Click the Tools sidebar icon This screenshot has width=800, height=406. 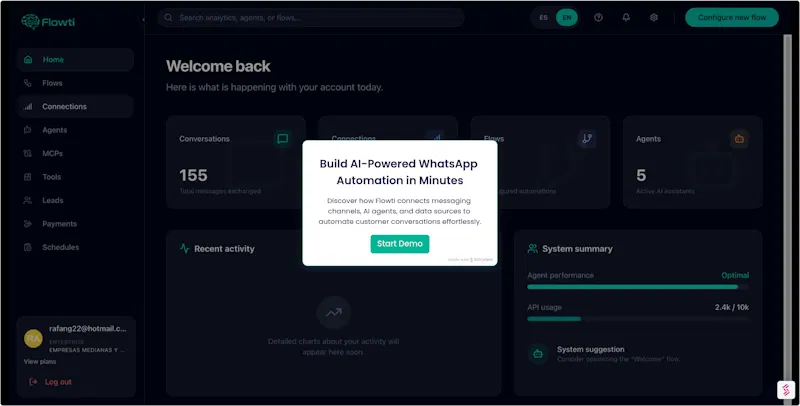coord(28,177)
